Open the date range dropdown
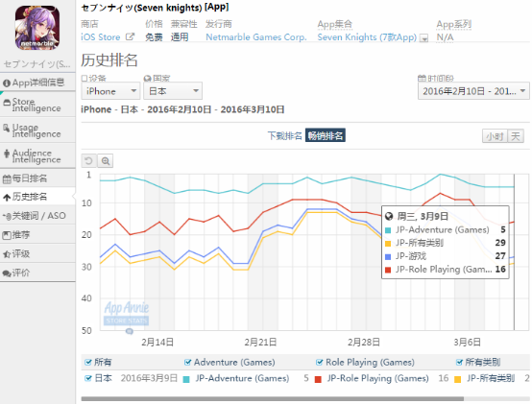532x404 pixels. coord(473,91)
